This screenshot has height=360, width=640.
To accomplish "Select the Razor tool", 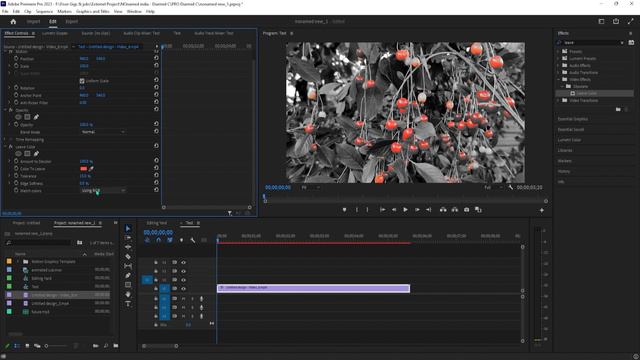I will tap(128, 256).
